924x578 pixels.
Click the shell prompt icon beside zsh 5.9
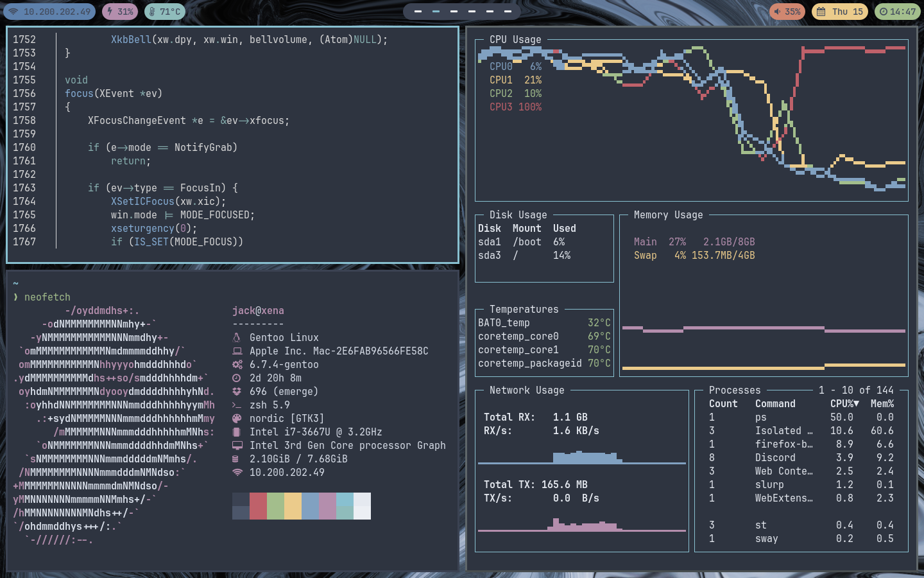click(237, 405)
